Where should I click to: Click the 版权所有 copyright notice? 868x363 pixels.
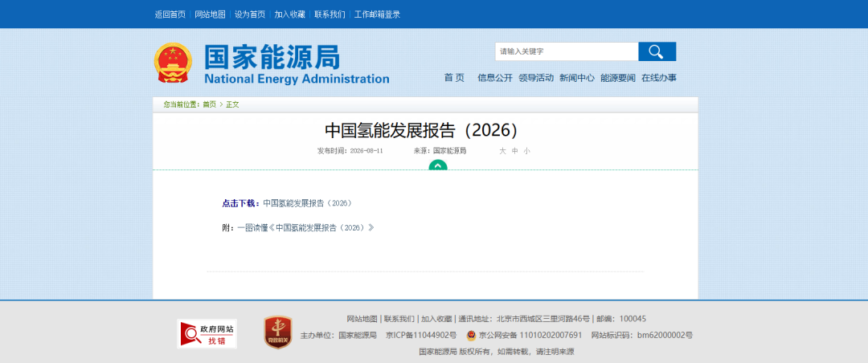point(497,352)
